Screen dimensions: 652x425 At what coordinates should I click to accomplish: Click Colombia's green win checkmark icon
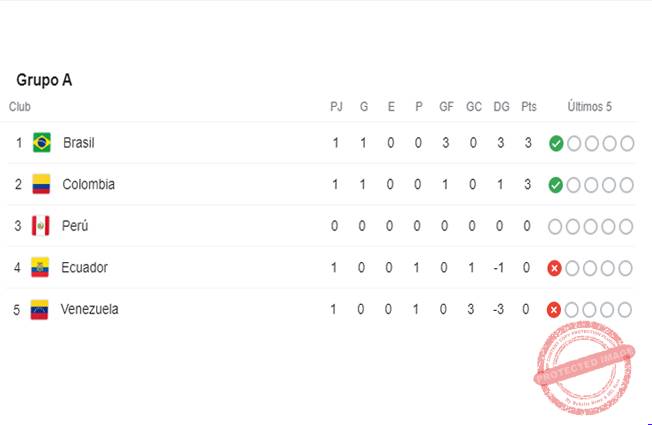[556, 185]
